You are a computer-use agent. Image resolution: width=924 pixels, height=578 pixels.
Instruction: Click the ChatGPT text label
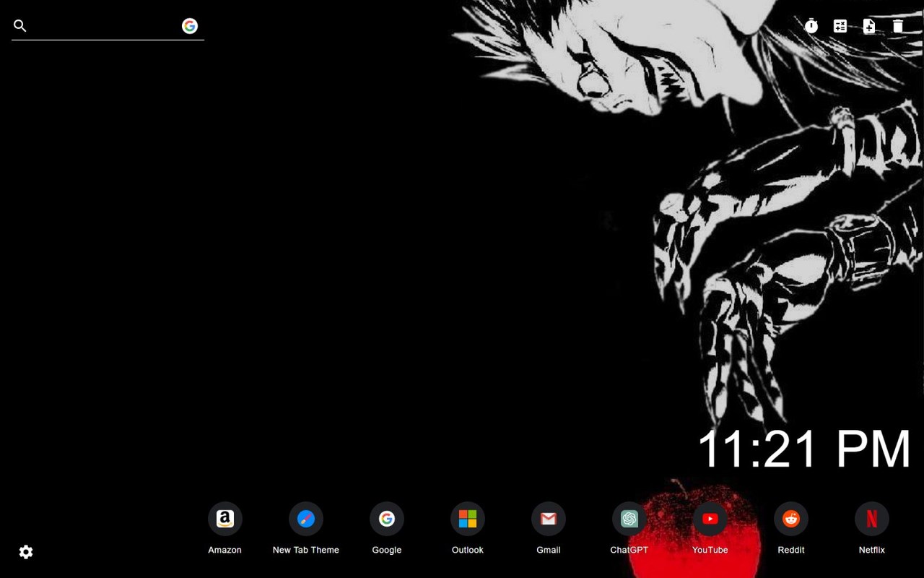(x=629, y=550)
